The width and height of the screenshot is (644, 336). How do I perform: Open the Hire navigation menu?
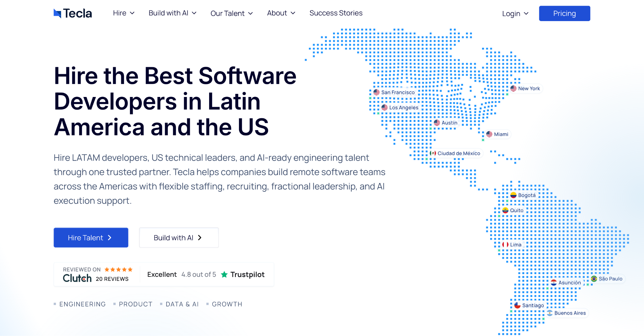point(124,13)
